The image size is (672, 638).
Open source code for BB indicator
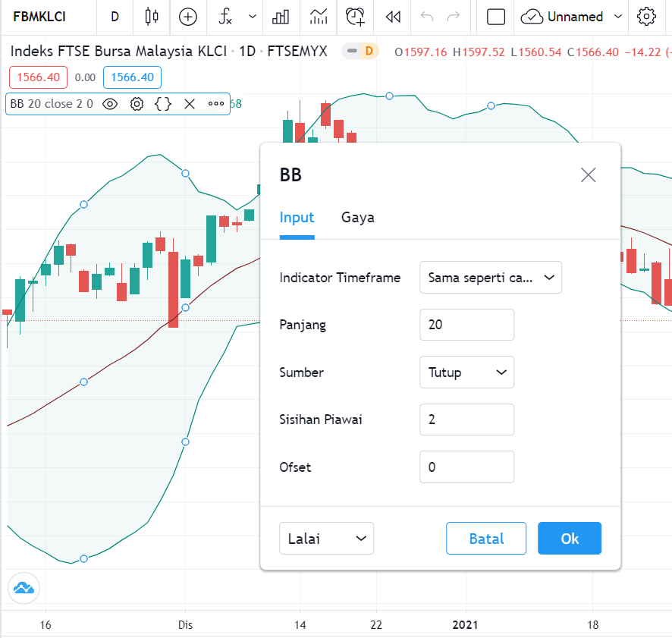[x=164, y=104]
